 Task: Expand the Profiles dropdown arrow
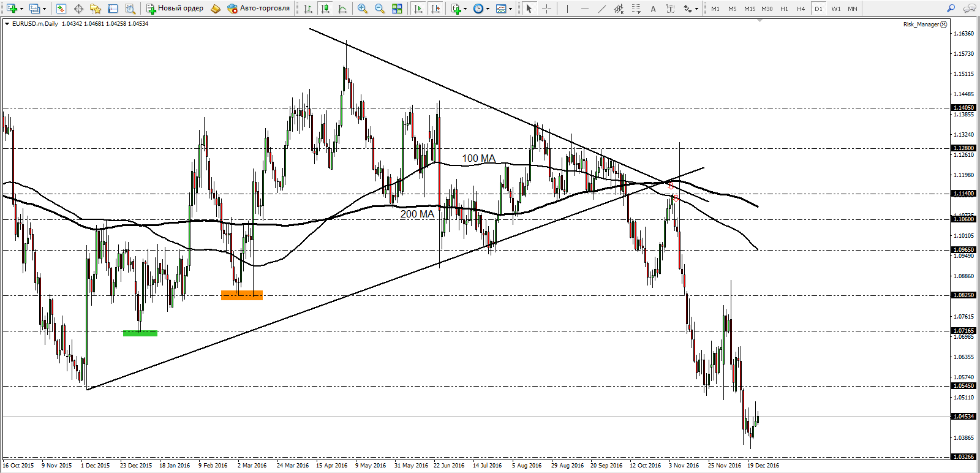(x=44, y=9)
